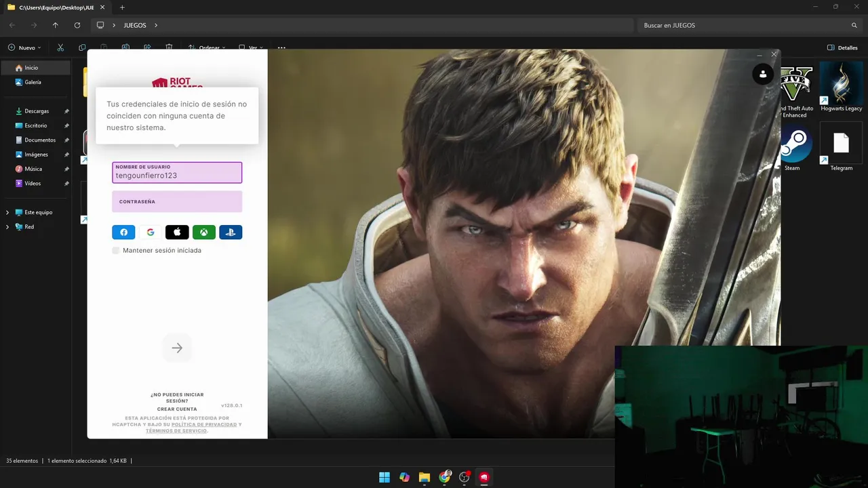Sign in with PlayStation button
The image size is (868, 488).
tap(231, 232)
